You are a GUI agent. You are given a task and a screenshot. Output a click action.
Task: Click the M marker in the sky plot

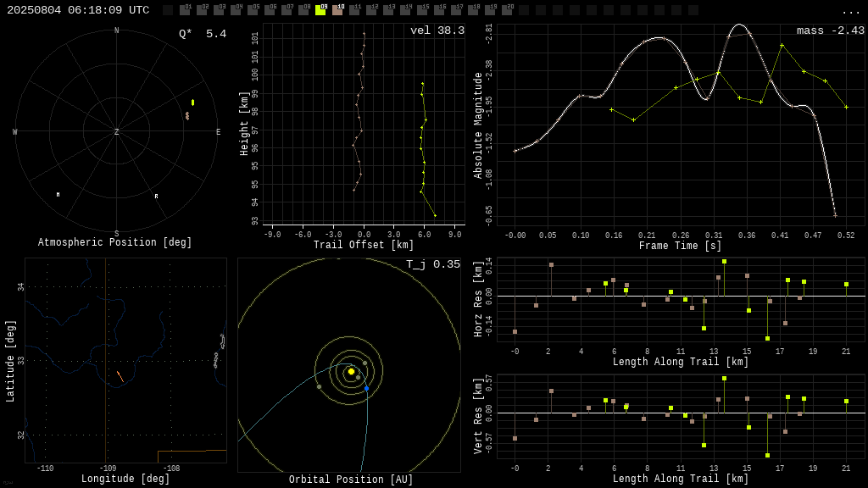coord(58,195)
